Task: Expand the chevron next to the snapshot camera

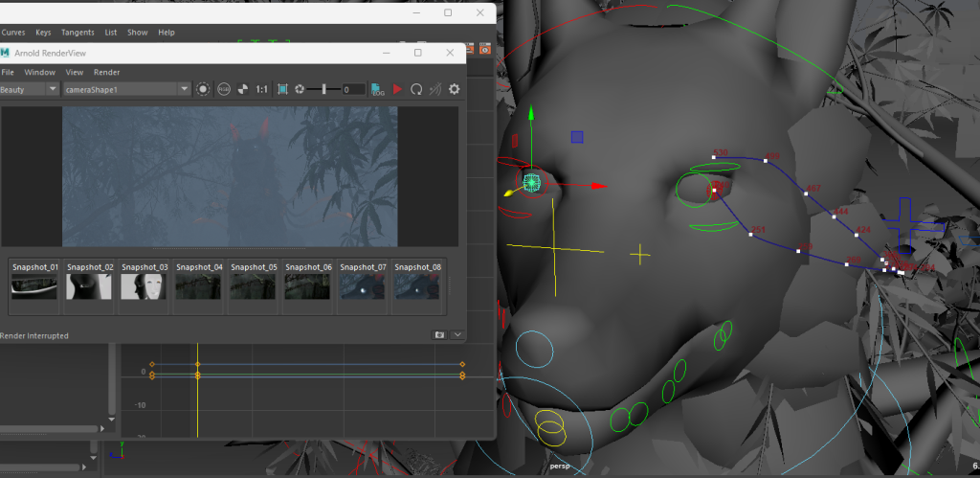Action: pyautogui.click(x=457, y=335)
